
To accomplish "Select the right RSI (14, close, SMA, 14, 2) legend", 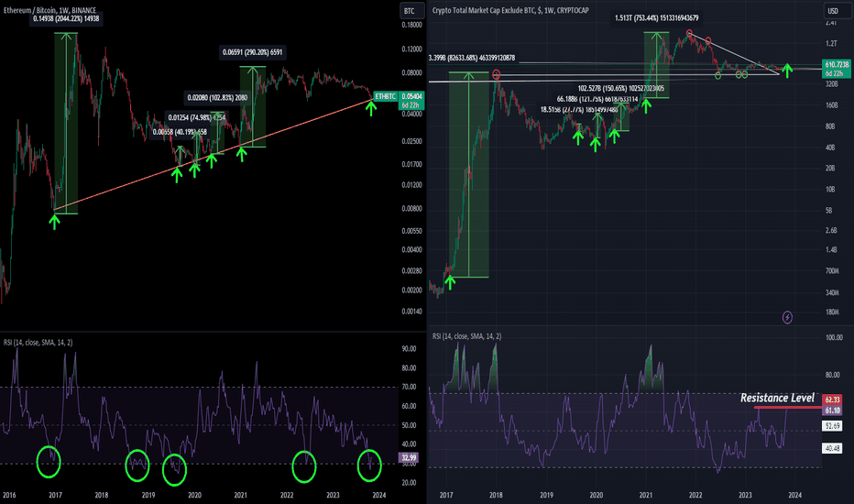I will pos(466,336).
